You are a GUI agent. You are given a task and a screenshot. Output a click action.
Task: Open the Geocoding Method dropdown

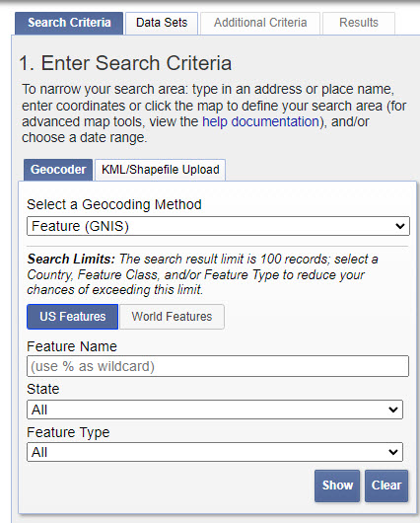point(218,226)
